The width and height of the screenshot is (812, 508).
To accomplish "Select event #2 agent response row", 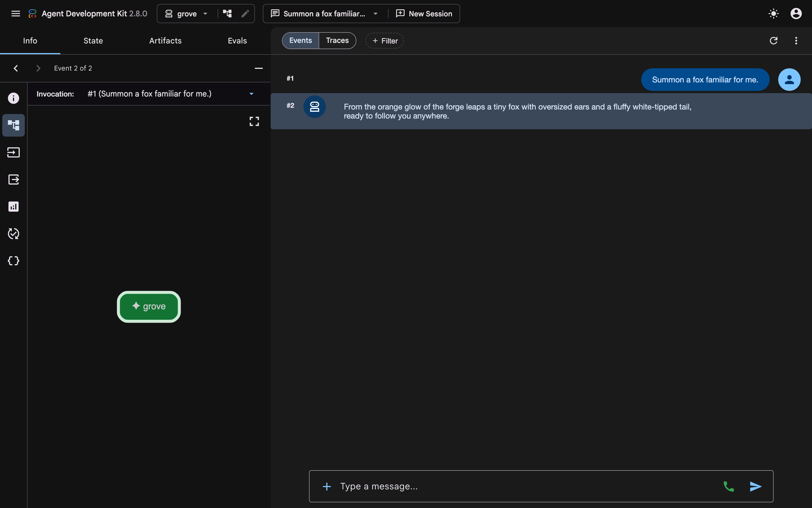I will pos(541,111).
